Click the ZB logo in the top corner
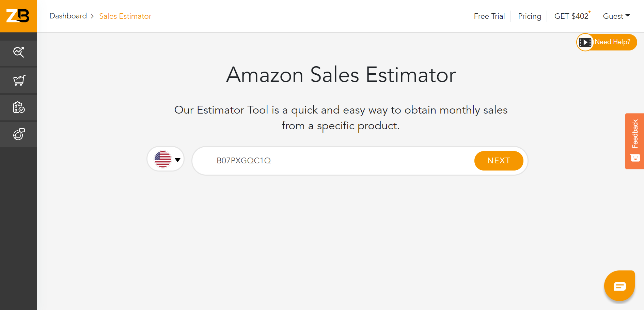The height and width of the screenshot is (310, 644). click(18, 16)
